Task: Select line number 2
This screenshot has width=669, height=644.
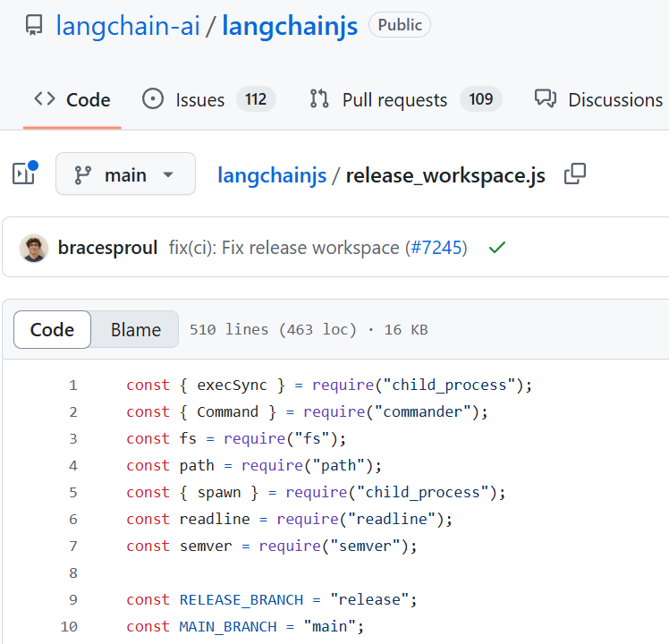Action: coord(73,411)
